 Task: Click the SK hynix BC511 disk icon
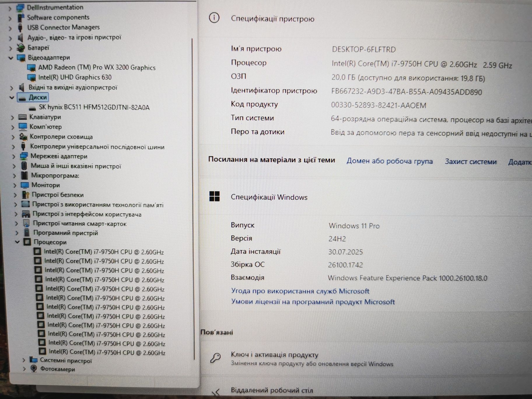pos(32,108)
